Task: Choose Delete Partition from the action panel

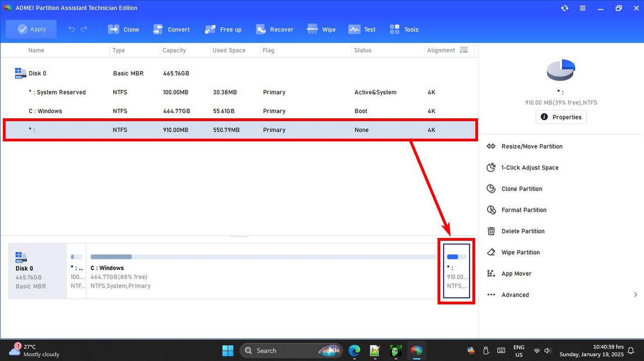Action: coord(523,231)
